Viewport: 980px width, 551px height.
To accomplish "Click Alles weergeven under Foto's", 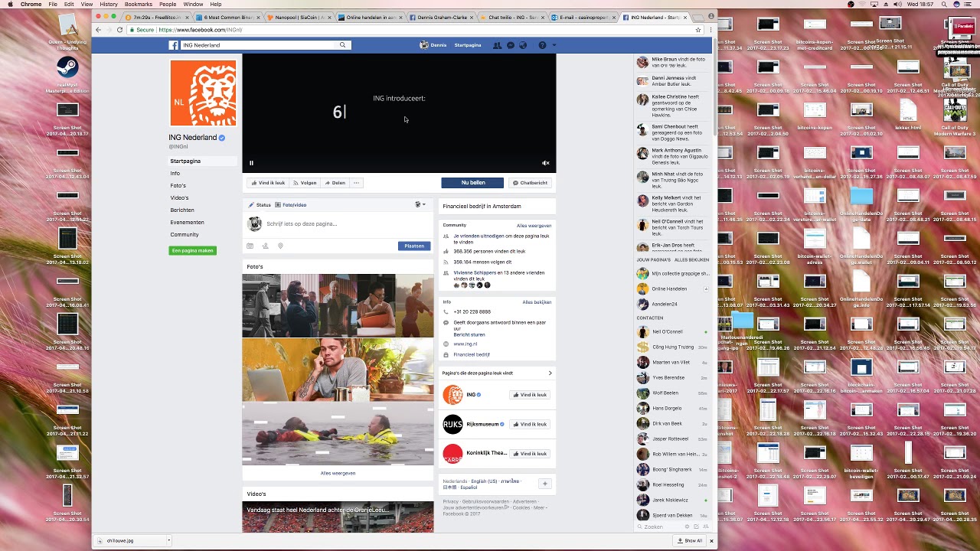I will pos(338,474).
